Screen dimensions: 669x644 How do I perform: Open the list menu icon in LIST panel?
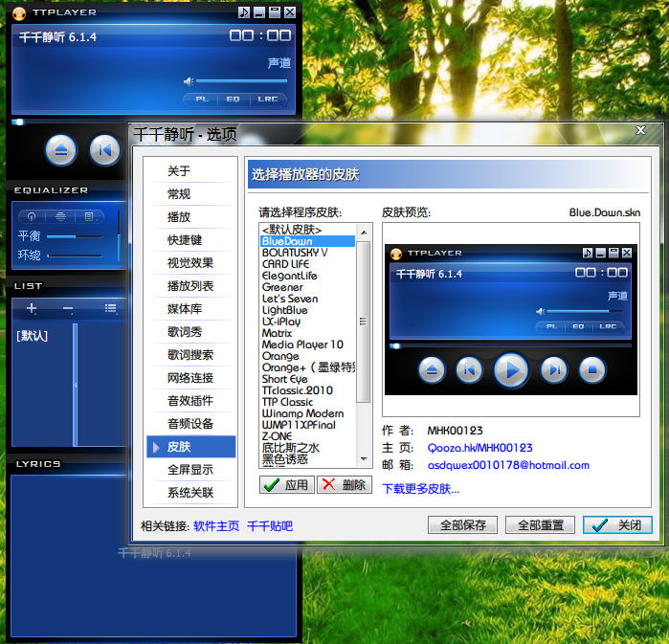pyautogui.click(x=111, y=308)
